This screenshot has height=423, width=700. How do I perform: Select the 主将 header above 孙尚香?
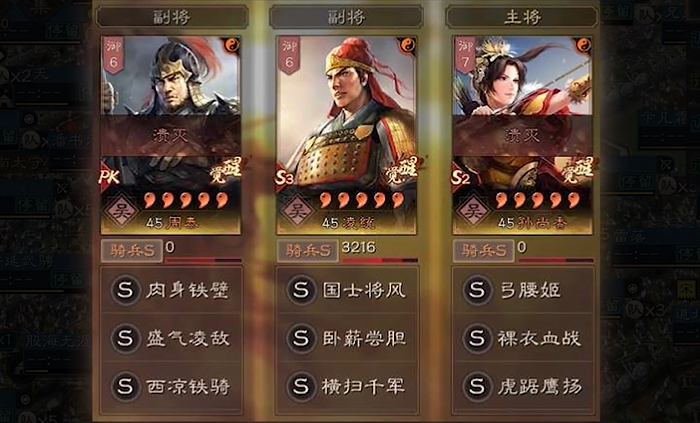tap(522, 17)
